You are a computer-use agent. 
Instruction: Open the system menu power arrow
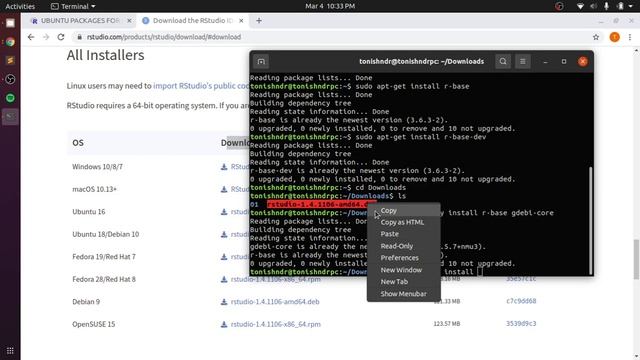click(x=631, y=6)
